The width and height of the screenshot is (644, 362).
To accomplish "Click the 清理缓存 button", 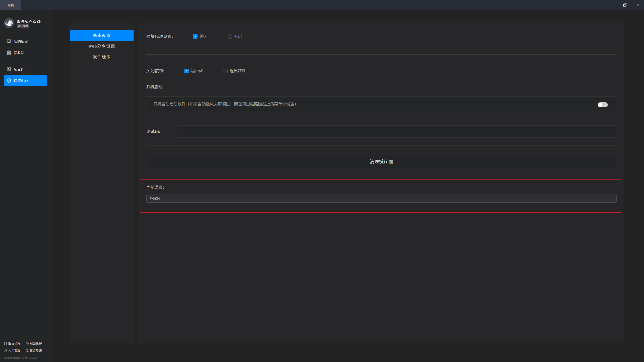I will pyautogui.click(x=381, y=162).
